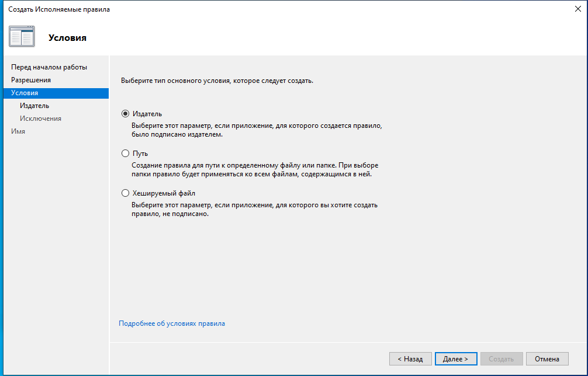Click the Выберите тип основного условия instruction
The image size is (588, 376).
coord(217,81)
